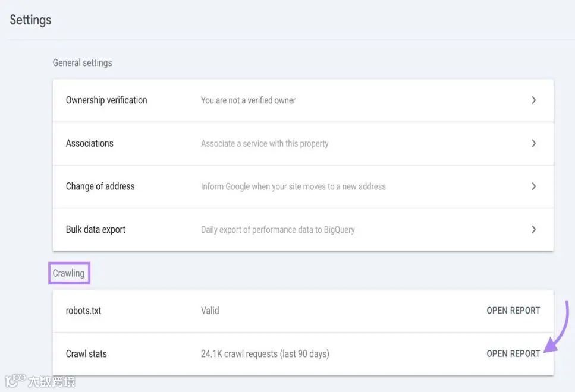Click "Daily export of performance data" description

click(x=278, y=229)
